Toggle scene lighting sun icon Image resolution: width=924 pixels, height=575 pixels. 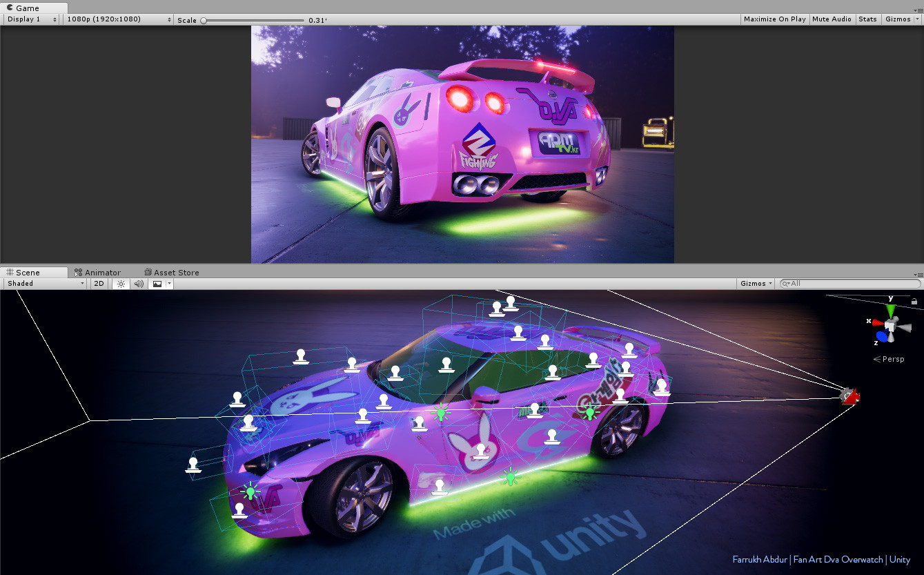[121, 284]
